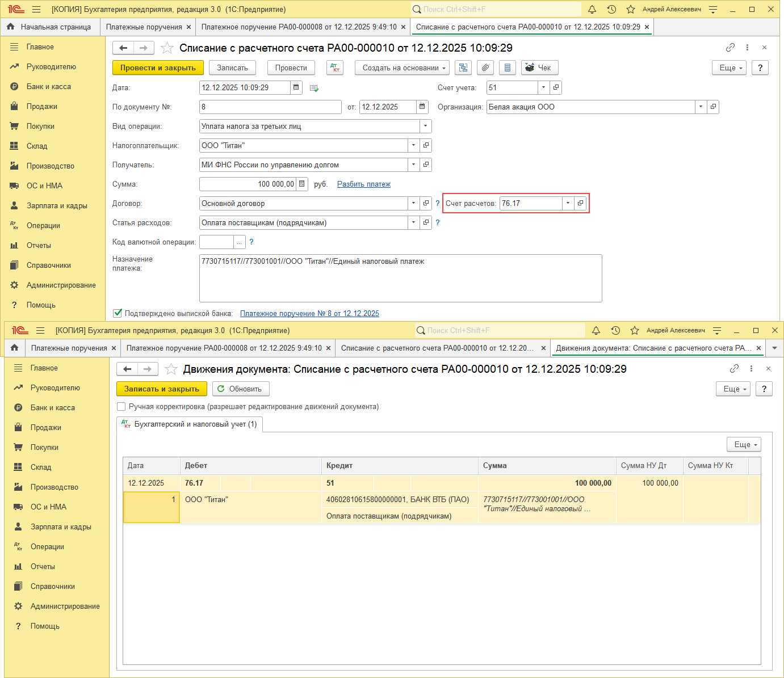784x678 pixels.
Task: Go forward using arrow in Движения документа header
Action: point(148,369)
